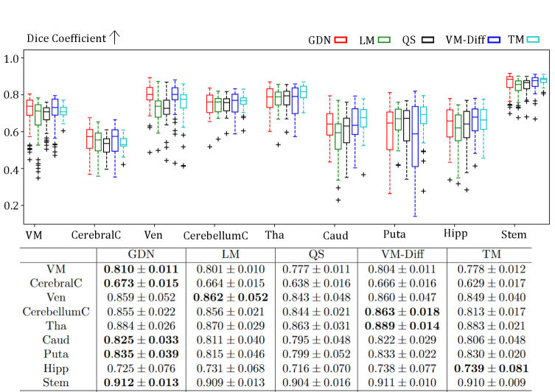
Task: Click the QS table column header
Action: [316, 254]
